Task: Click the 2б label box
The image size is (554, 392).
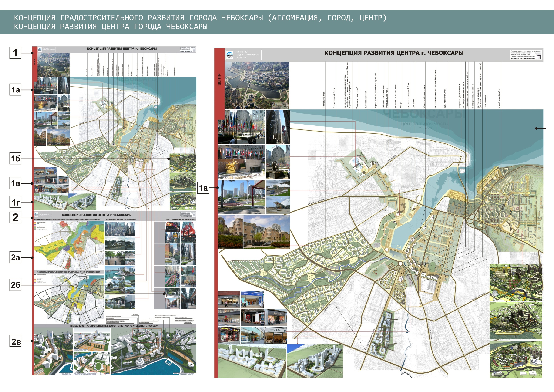Action: 15,285
